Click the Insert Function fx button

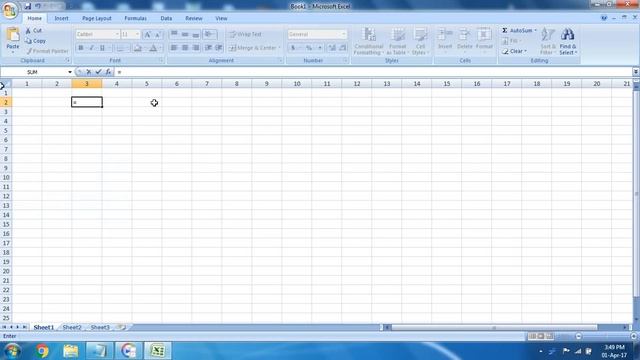coord(108,72)
